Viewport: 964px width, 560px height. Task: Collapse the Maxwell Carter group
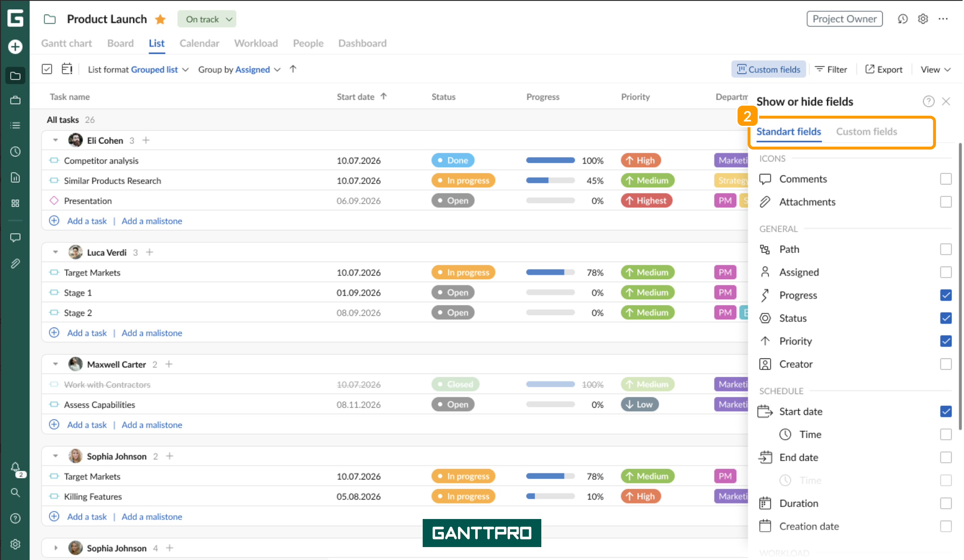[x=55, y=364]
